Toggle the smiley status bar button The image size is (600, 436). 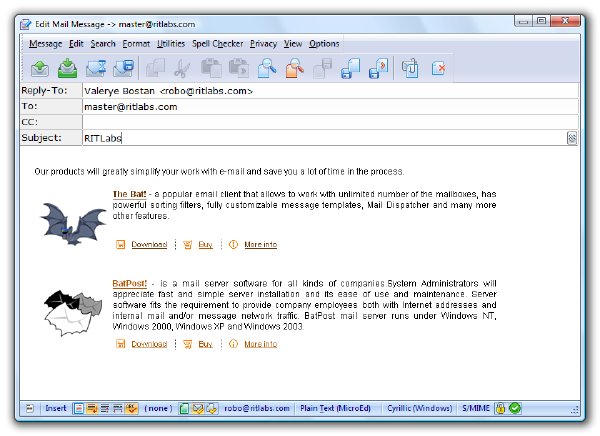click(132, 408)
